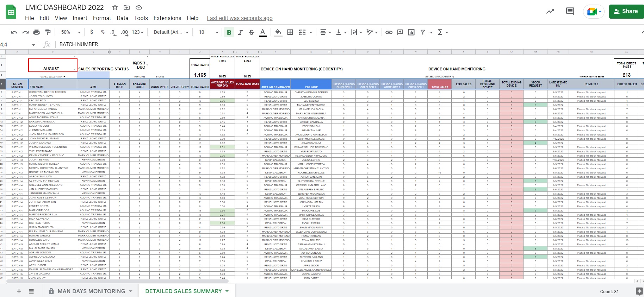This screenshot has height=297, width=644.
Task: Select the AUGUST month cell
Action: click(52, 65)
